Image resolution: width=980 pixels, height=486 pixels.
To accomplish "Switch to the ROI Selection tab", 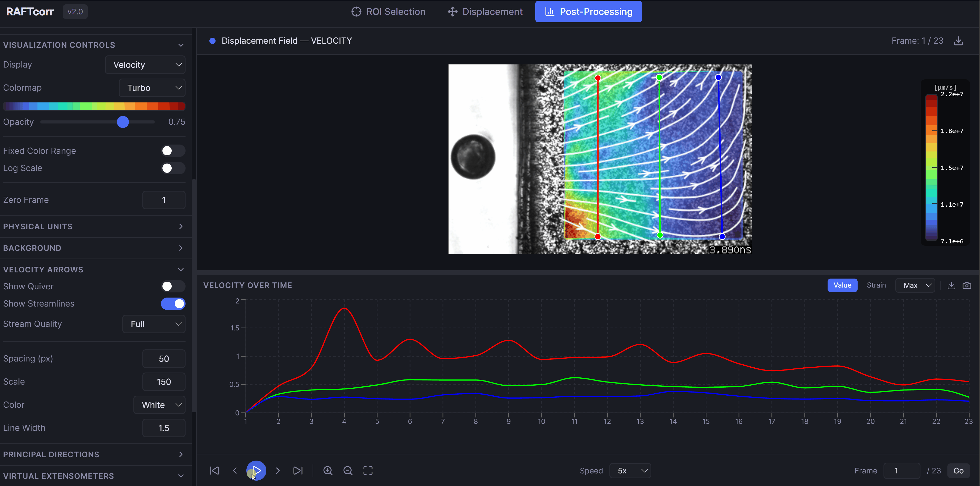I will point(388,12).
